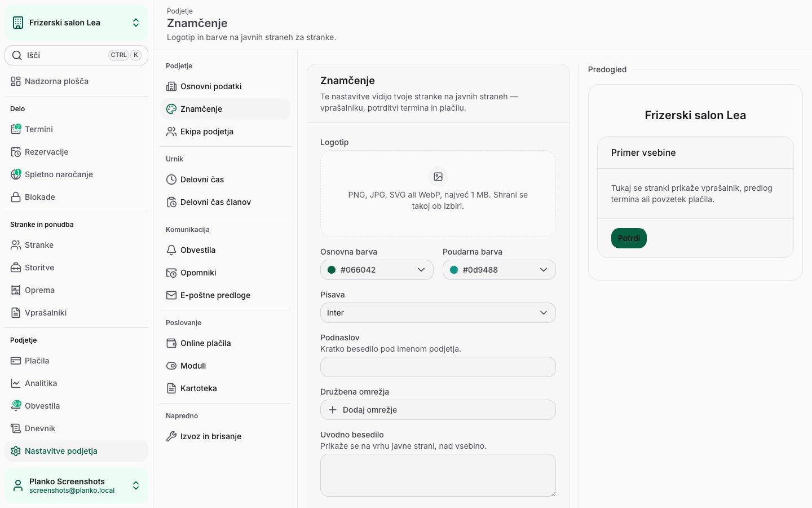
Task: Click the Oprema icon in sidebar
Action: tap(16, 290)
